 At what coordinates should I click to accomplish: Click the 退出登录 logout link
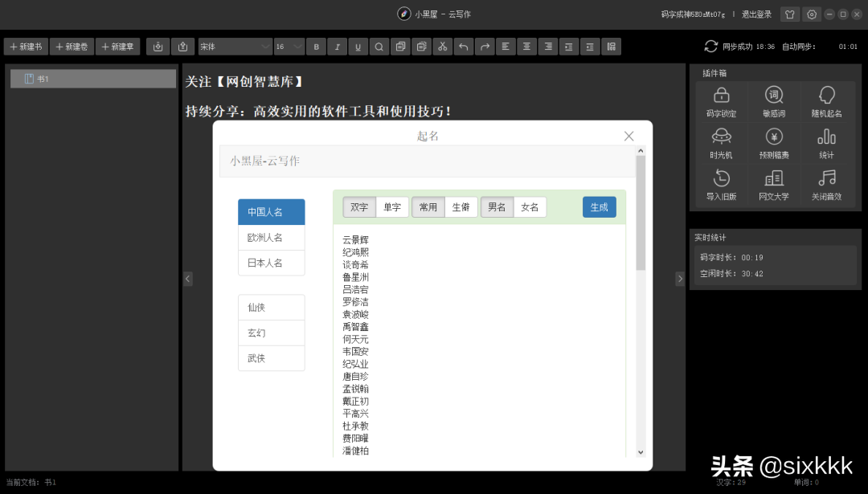click(x=756, y=14)
